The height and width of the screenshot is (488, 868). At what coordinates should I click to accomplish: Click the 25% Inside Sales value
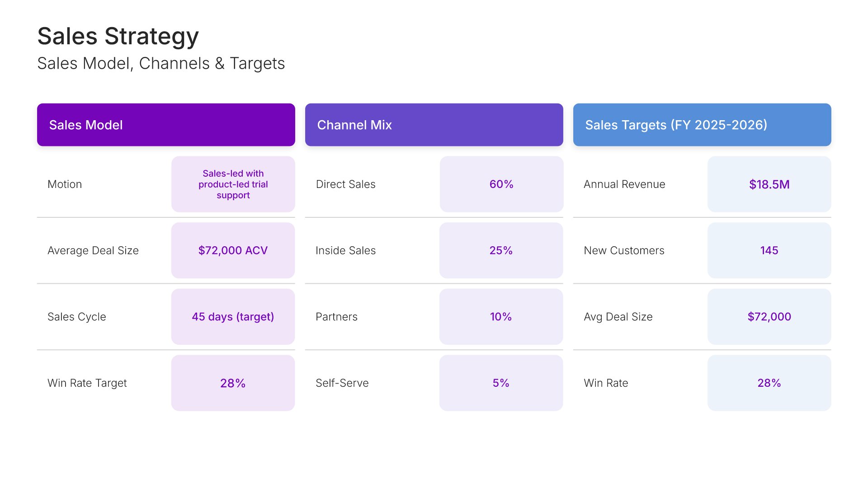click(501, 250)
